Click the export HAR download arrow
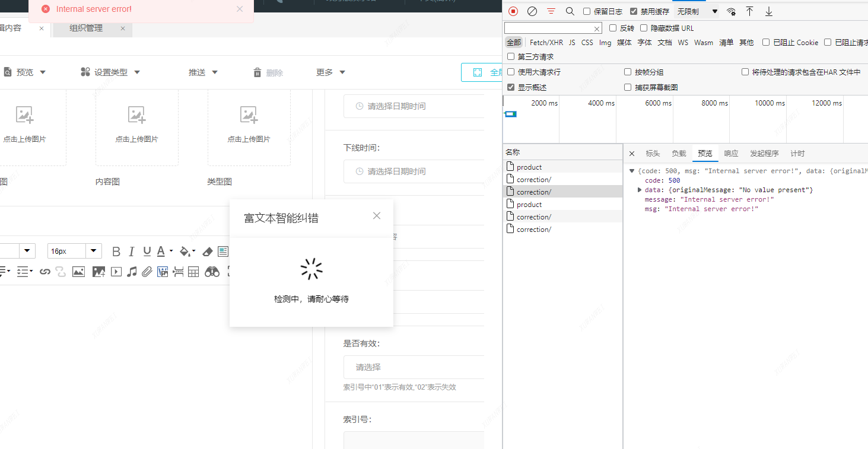This screenshot has height=449, width=868. pyautogui.click(x=769, y=11)
